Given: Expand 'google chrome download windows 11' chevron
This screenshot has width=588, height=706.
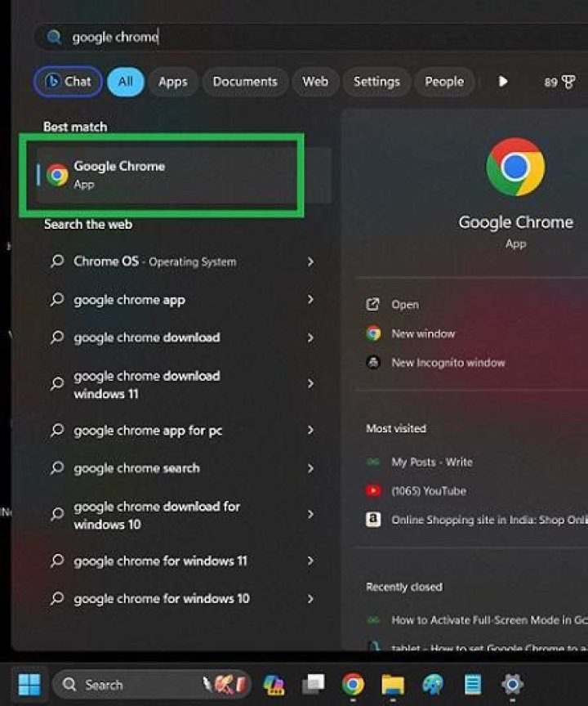Looking at the screenshot, I should (310, 383).
